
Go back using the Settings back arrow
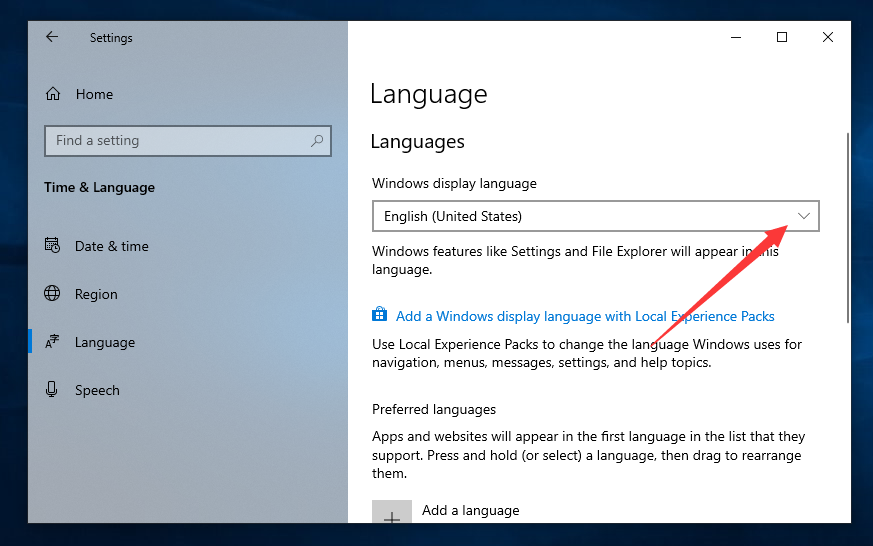52,37
